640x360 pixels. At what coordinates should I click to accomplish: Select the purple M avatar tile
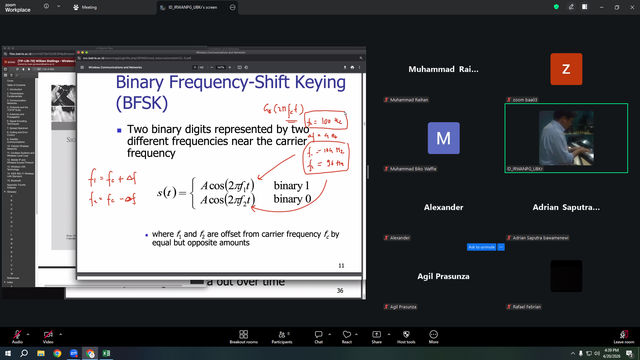tap(444, 138)
